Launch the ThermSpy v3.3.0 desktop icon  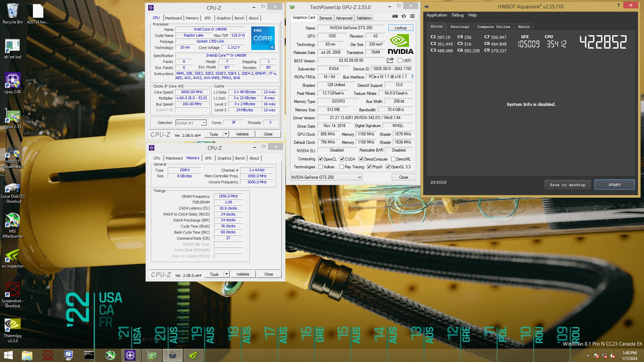point(12,330)
